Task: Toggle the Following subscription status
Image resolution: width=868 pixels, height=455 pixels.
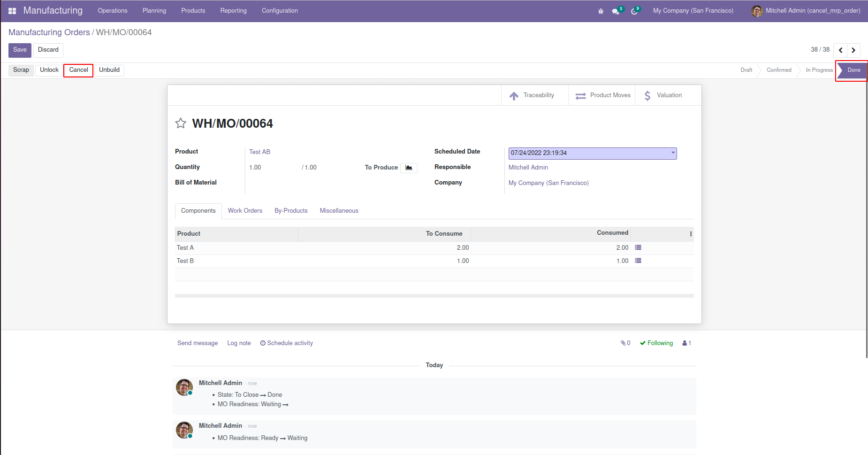Action: click(x=656, y=343)
